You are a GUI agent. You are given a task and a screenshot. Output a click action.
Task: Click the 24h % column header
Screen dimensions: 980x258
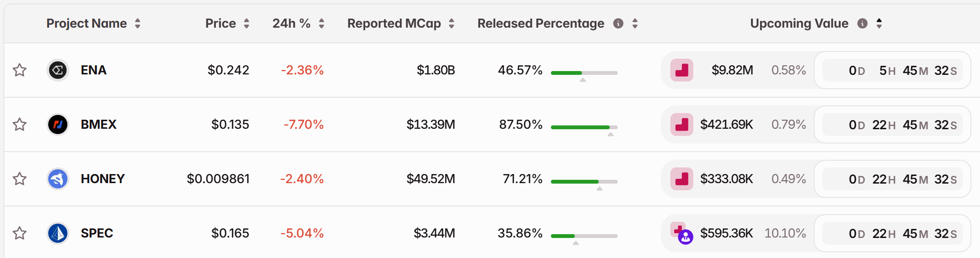(291, 23)
